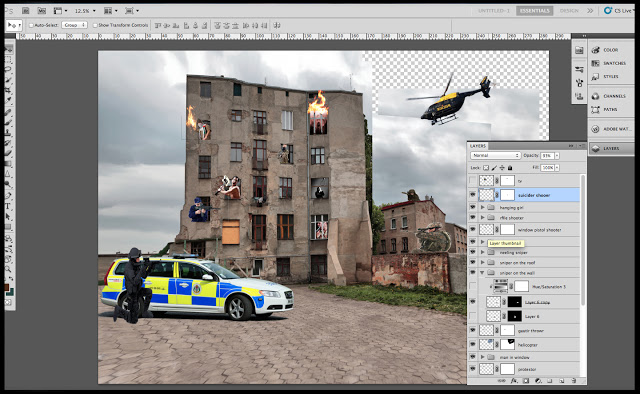Switch to the Design workspace

(569, 11)
